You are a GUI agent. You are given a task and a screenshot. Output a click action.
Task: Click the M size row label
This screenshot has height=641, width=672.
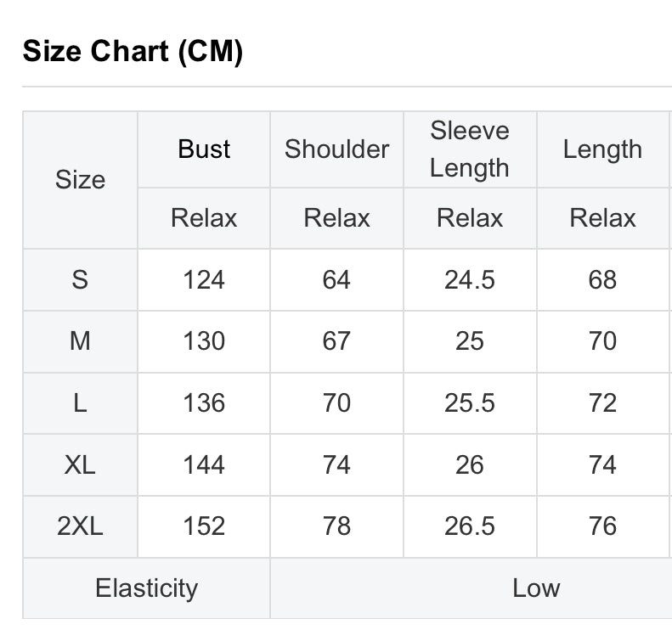(80, 341)
